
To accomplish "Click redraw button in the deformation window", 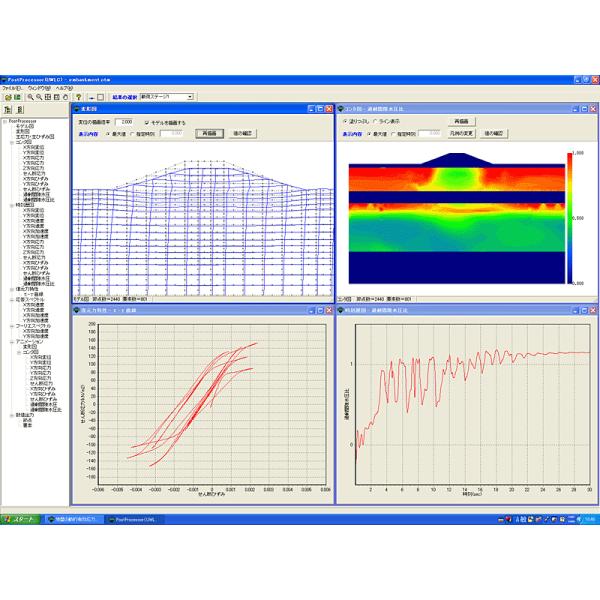I will [209, 134].
